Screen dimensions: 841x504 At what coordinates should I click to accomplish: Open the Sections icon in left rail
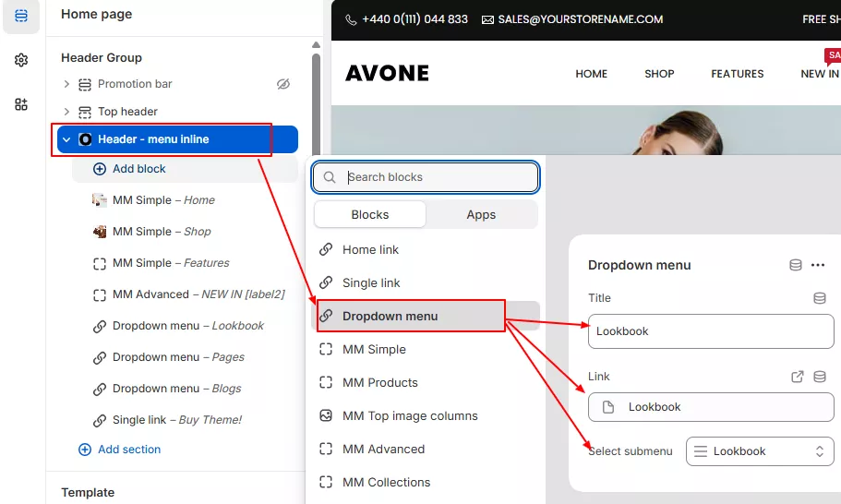pyautogui.click(x=21, y=16)
